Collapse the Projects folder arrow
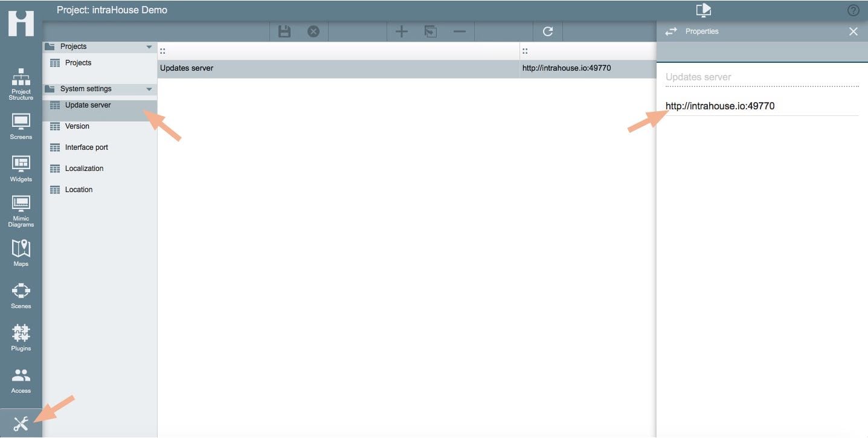Screen dimensions: 868x438 pos(149,47)
